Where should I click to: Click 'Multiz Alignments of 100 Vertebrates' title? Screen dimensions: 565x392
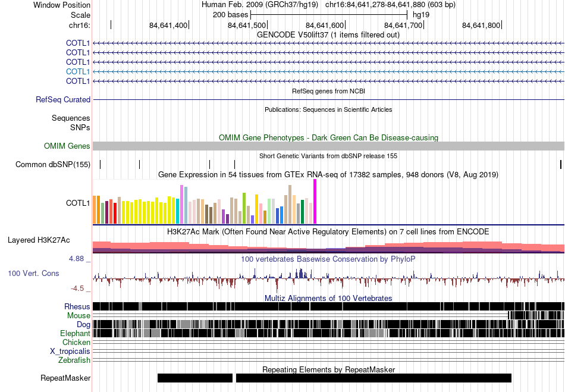pyautogui.click(x=328, y=299)
